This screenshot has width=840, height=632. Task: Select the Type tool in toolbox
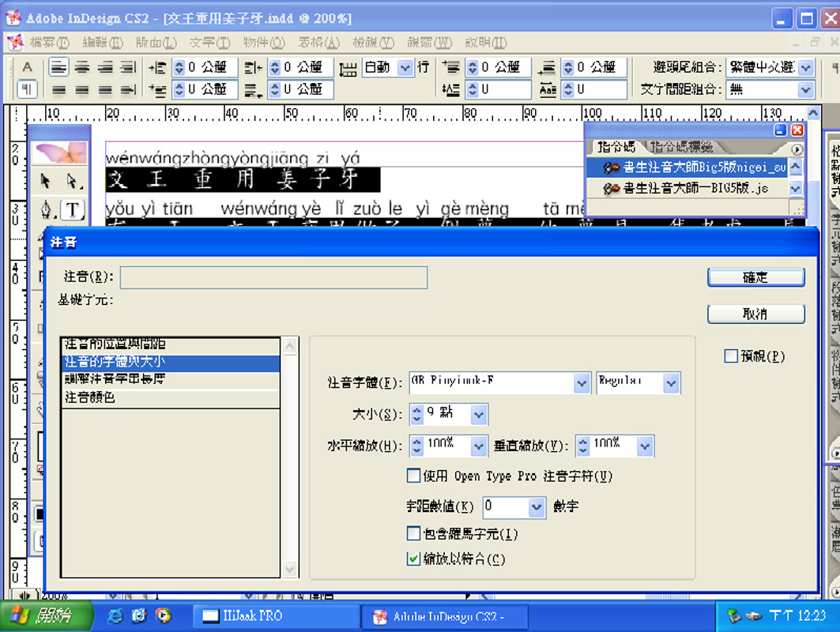(73, 209)
